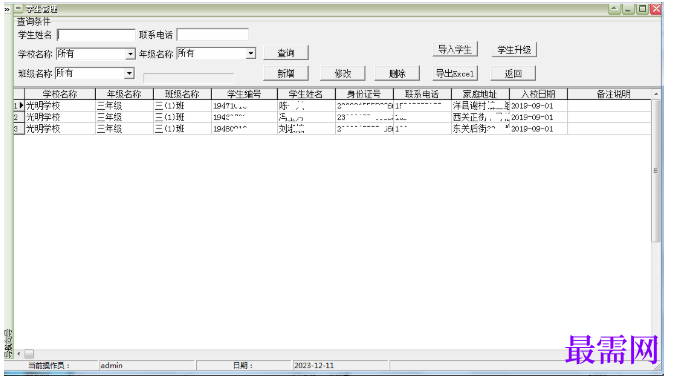Screen dimensions: 677x381
Task: Click 三(1)班 cell in row 1
Action: coord(182,105)
